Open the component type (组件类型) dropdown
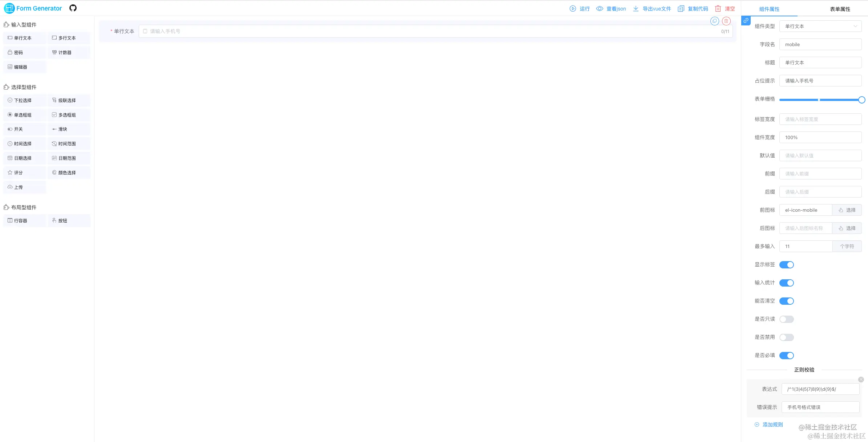 coord(820,26)
